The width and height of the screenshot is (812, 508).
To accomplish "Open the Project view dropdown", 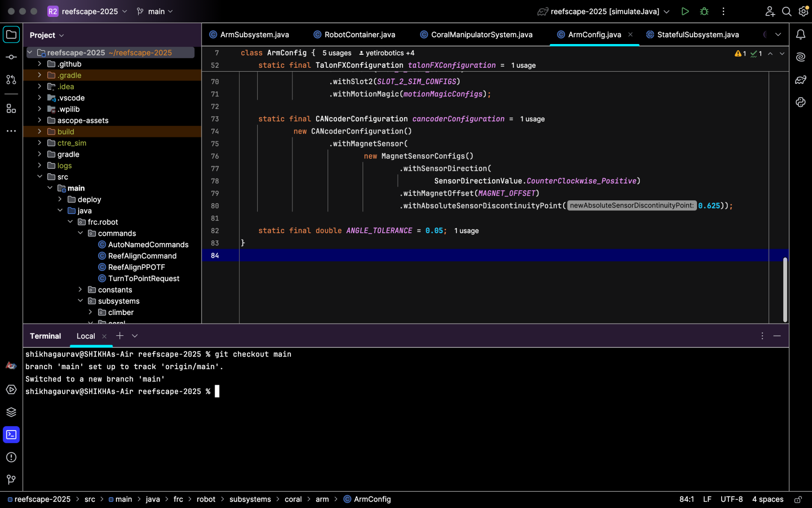I will (47, 35).
